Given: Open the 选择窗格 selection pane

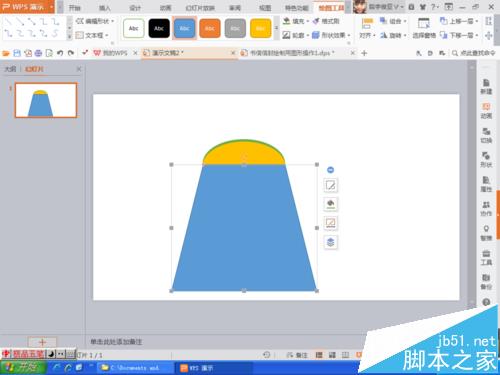Looking at the screenshot, I should tap(424, 28).
